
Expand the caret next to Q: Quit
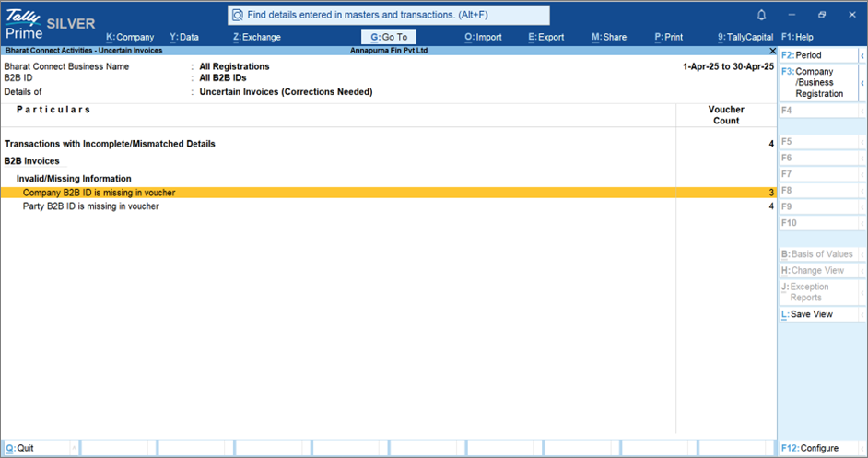click(75, 448)
